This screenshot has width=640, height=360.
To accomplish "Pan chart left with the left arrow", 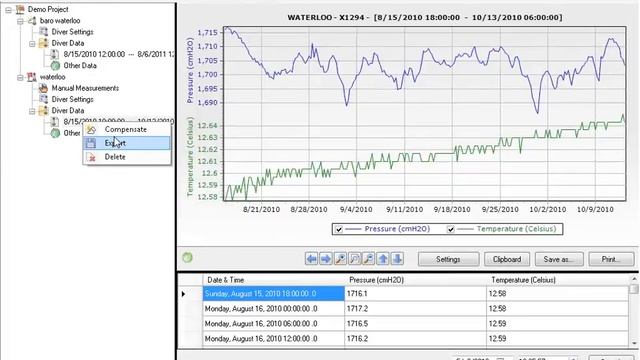I will click(311, 259).
